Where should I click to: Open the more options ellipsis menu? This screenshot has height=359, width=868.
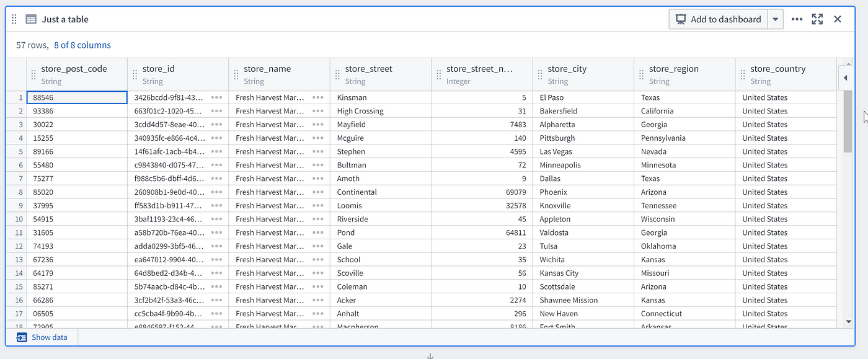click(x=797, y=19)
